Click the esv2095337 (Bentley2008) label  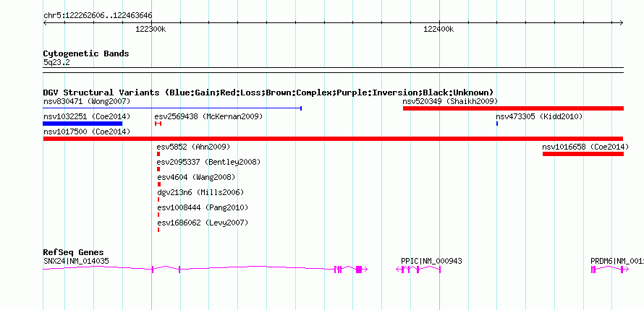[x=208, y=162]
